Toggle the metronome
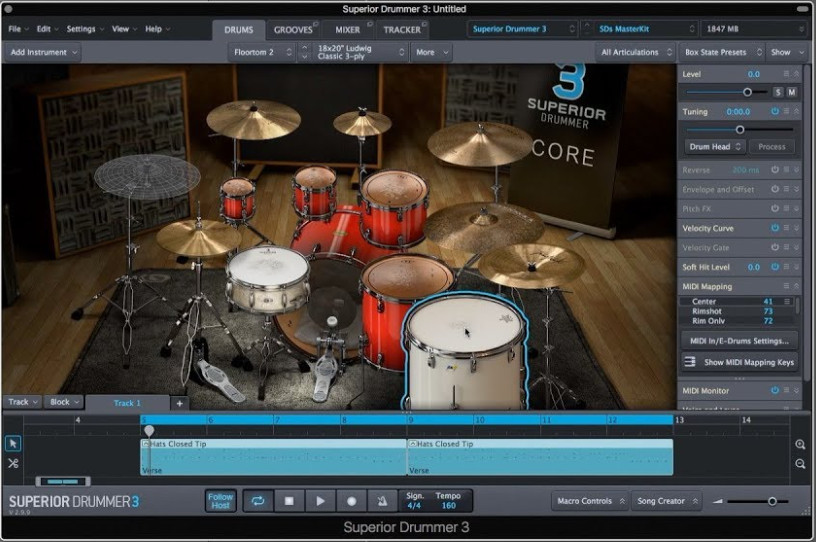The width and height of the screenshot is (816, 542). tap(382, 501)
